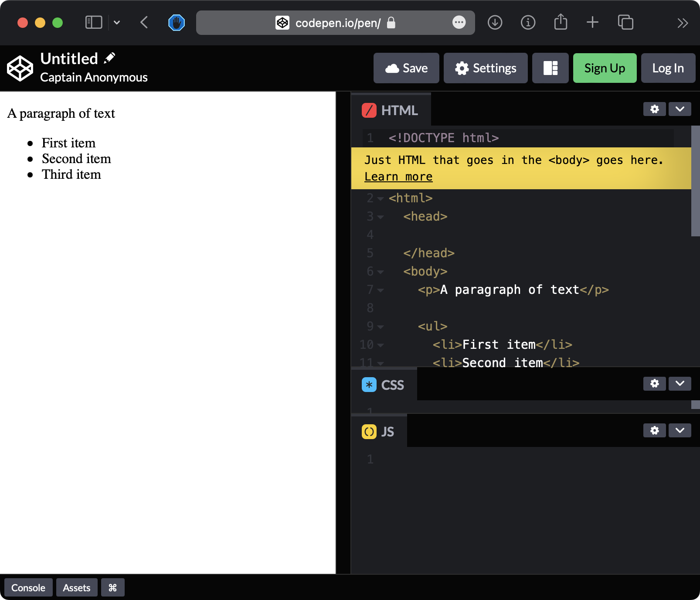This screenshot has width=700, height=600.
Task: Click the browser share icon
Action: (x=561, y=23)
